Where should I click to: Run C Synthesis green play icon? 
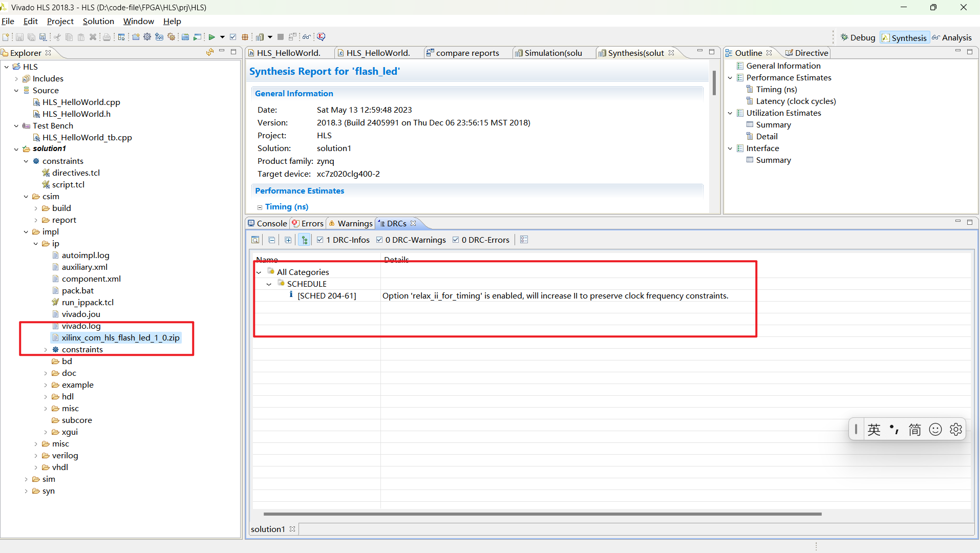[211, 37]
